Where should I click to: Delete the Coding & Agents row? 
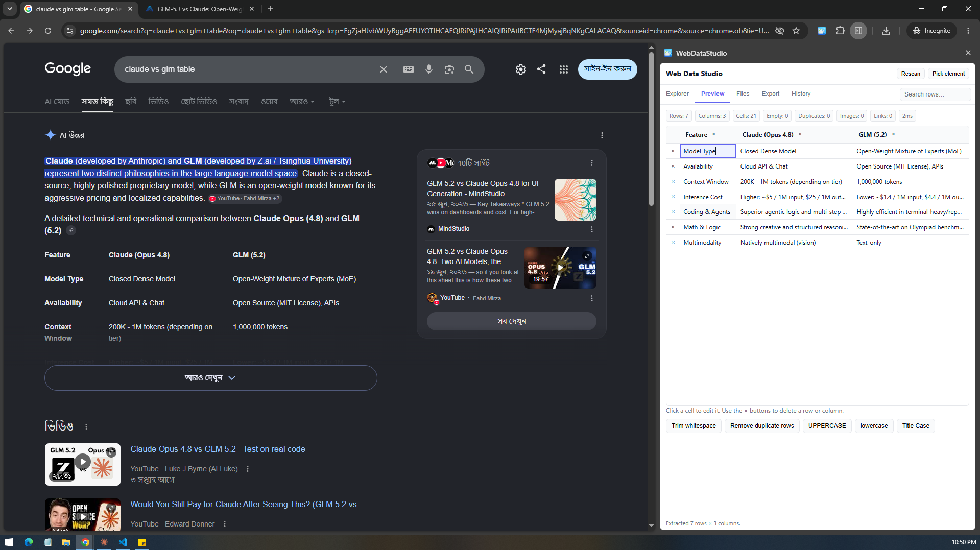pyautogui.click(x=673, y=212)
